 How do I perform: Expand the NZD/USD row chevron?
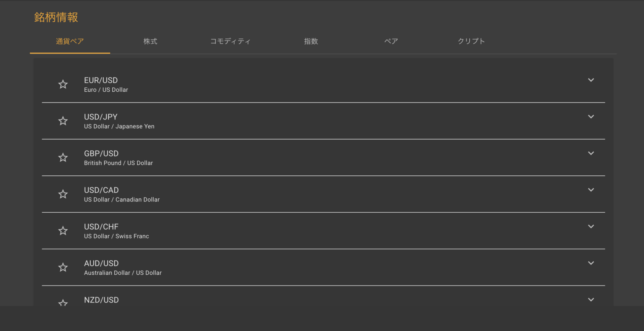pyautogui.click(x=591, y=300)
